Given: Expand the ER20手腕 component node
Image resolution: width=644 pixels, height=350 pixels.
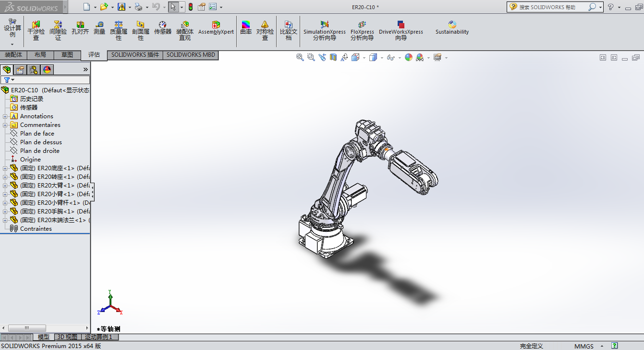Looking at the screenshot, I should 5,212.
